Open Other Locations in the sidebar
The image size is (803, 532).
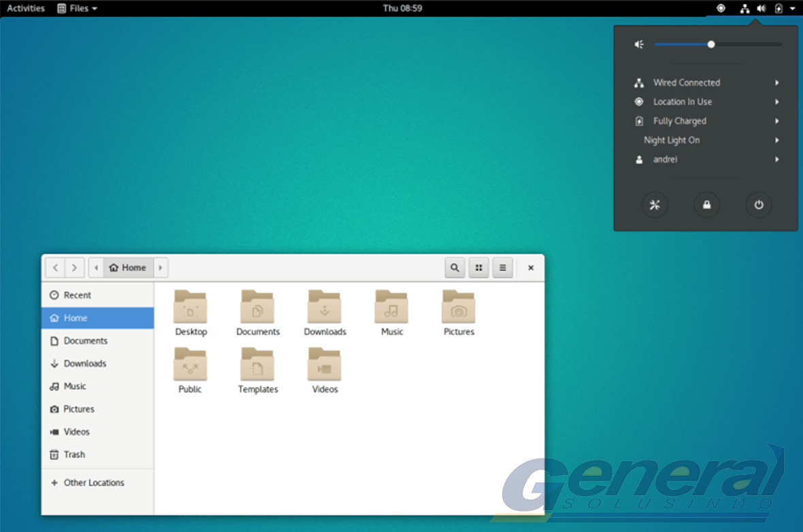97,482
